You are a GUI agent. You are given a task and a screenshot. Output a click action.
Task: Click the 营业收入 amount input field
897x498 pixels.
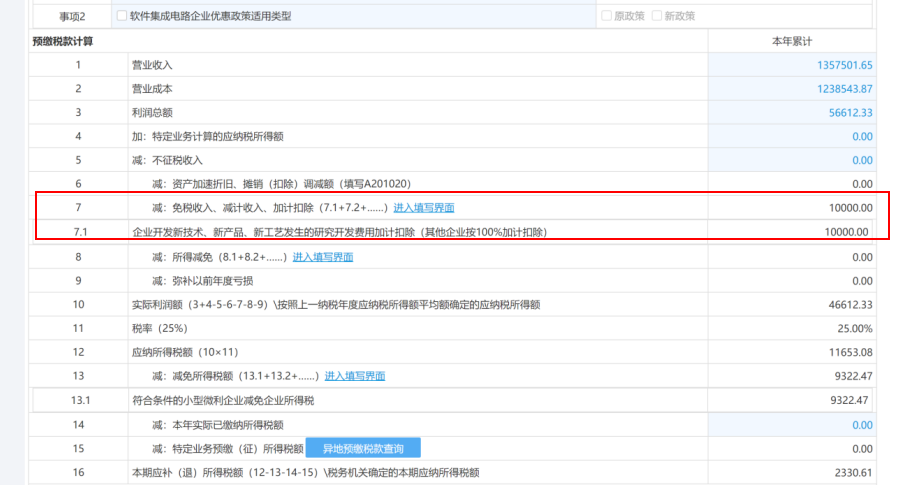792,65
